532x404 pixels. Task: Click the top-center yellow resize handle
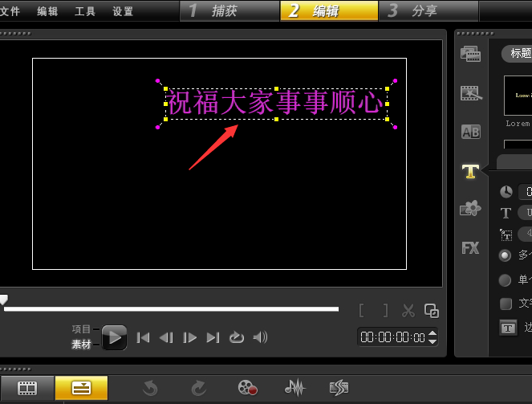276,88
